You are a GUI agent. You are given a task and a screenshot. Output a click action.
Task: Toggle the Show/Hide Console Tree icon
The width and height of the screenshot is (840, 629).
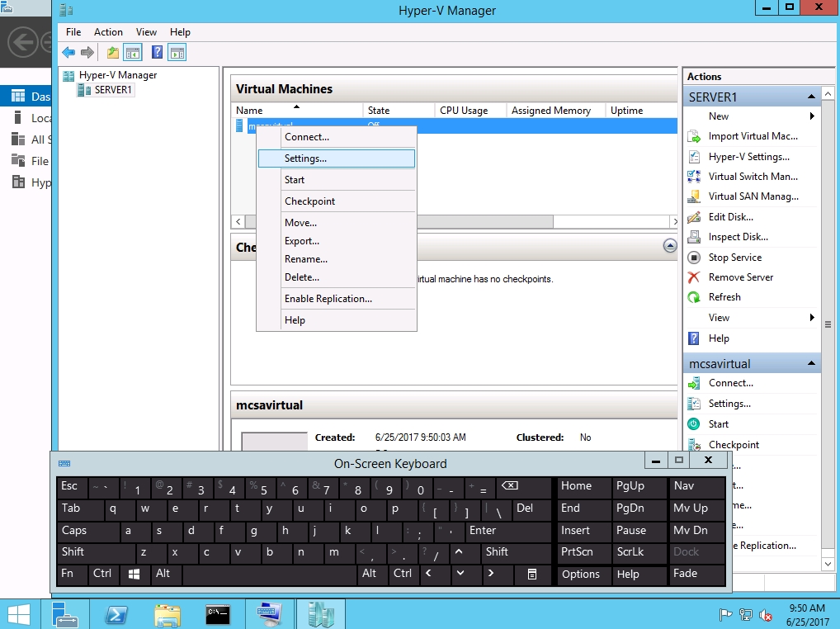click(132, 53)
